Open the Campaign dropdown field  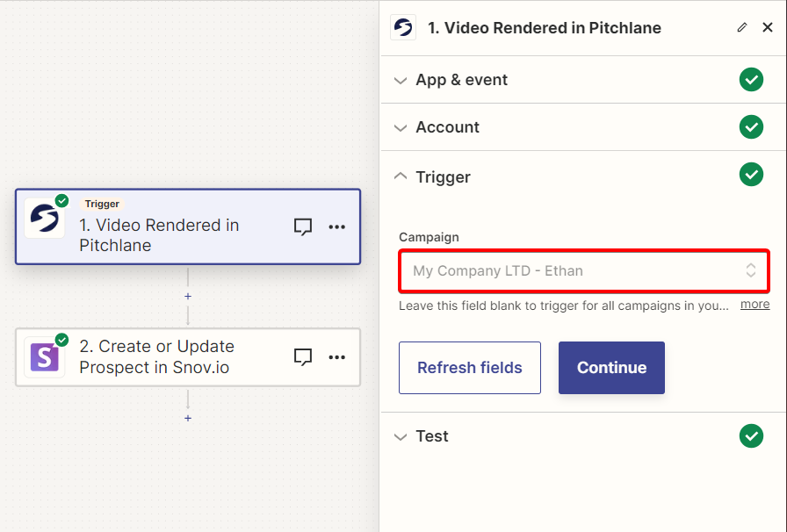click(584, 270)
